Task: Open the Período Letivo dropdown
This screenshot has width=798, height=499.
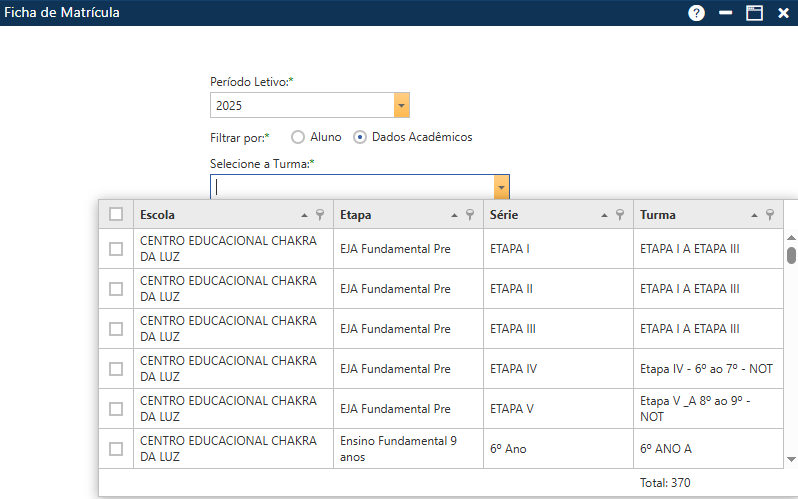Action: pyautogui.click(x=401, y=105)
